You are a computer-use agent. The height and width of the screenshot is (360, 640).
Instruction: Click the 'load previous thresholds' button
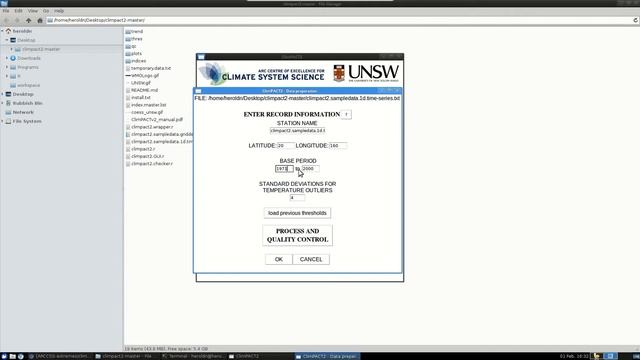(297, 213)
